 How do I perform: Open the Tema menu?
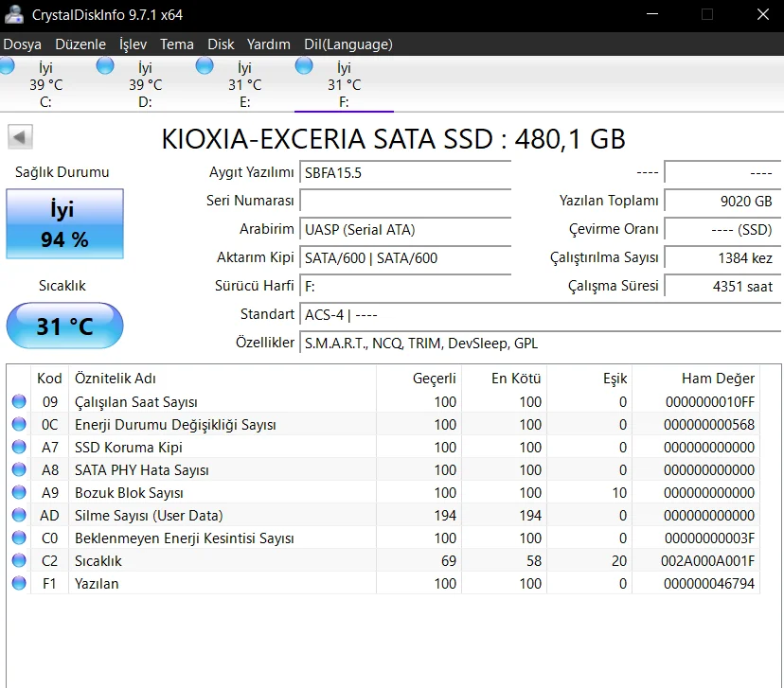[x=177, y=44]
